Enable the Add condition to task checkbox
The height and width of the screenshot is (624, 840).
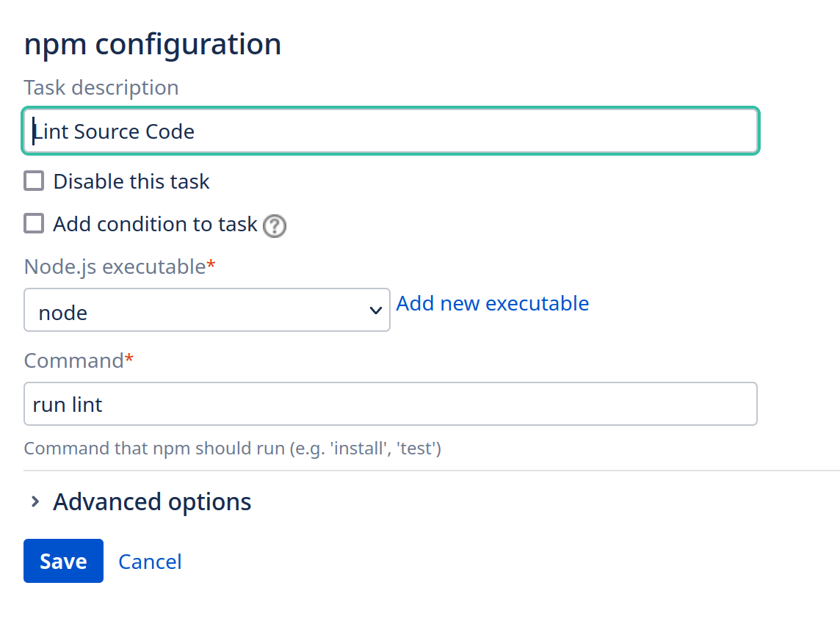pyautogui.click(x=34, y=223)
